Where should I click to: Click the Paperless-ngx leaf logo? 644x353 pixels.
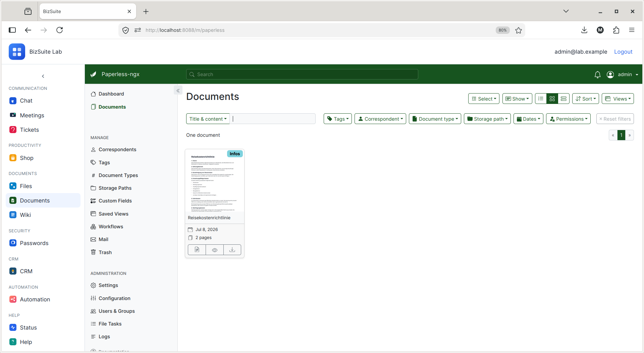tap(94, 74)
